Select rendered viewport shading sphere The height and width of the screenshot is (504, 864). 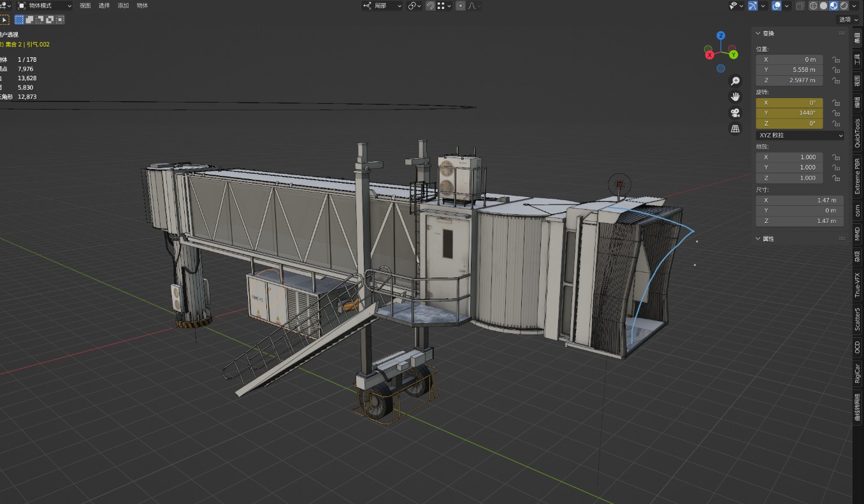tap(844, 6)
